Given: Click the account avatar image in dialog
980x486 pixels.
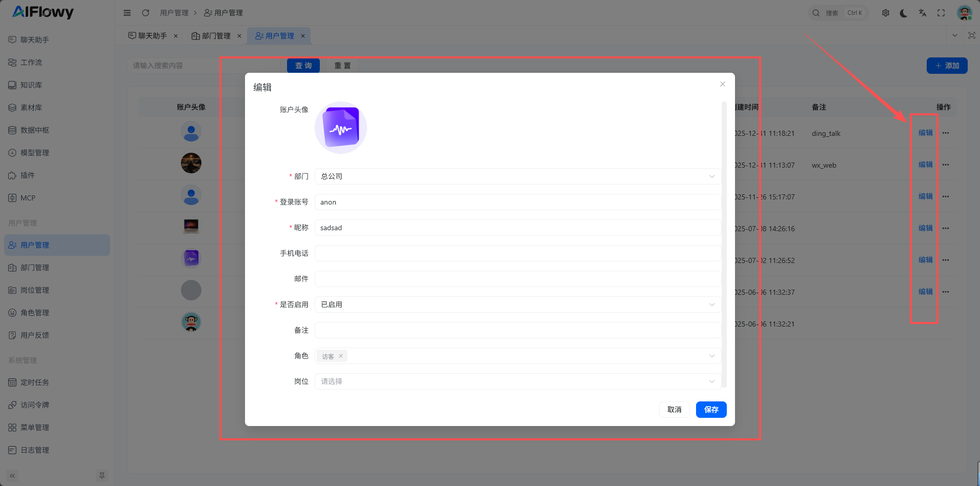Looking at the screenshot, I should (x=341, y=128).
